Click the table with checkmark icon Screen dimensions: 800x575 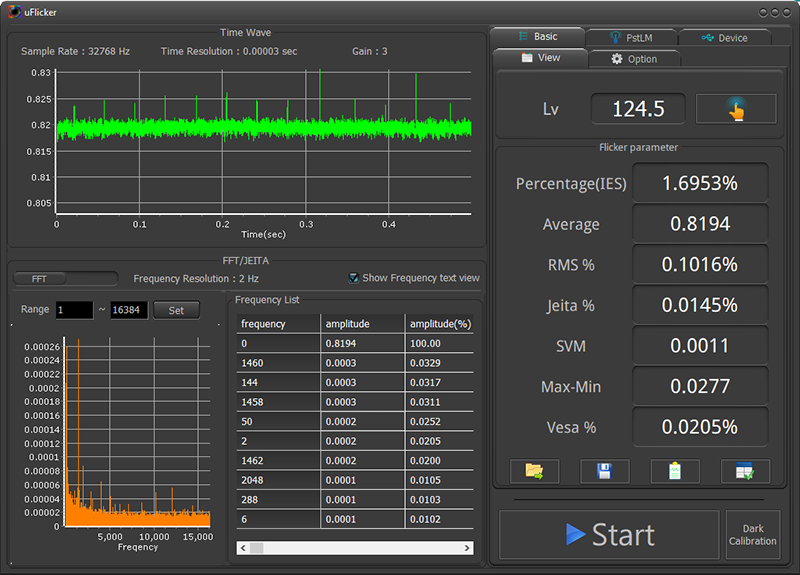click(745, 471)
